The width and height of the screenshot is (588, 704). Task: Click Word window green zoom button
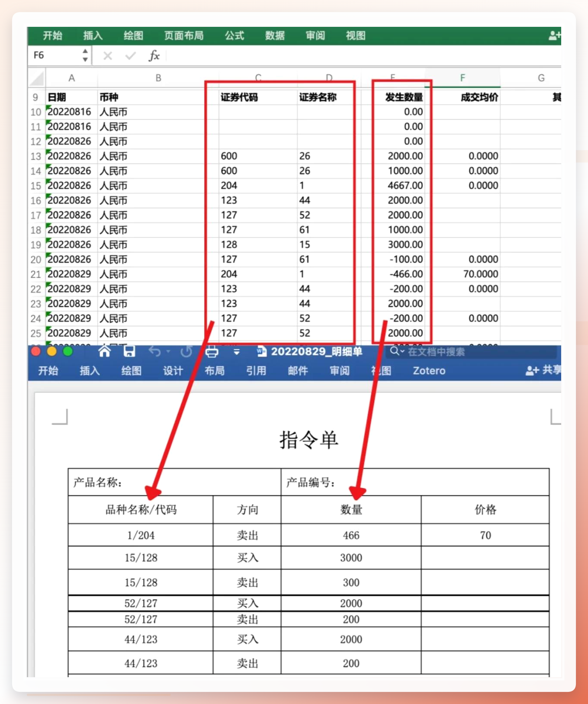(68, 351)
